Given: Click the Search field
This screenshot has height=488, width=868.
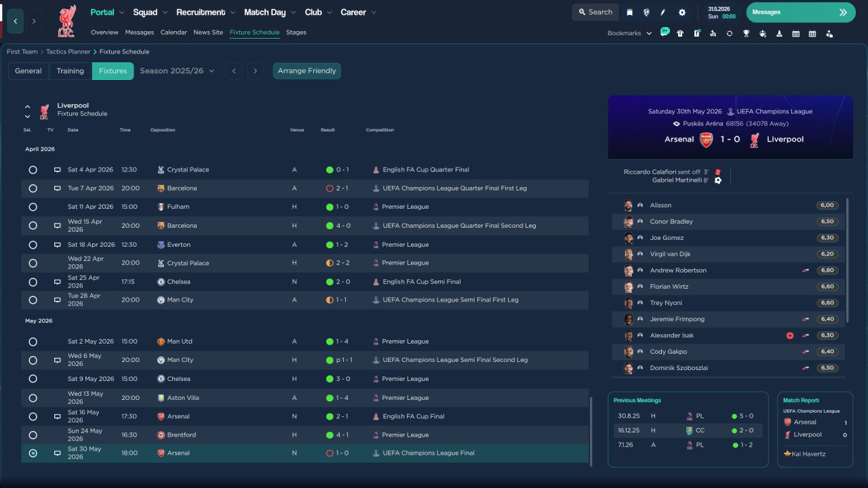Looking at the screenshot, I should coord(595,12).
